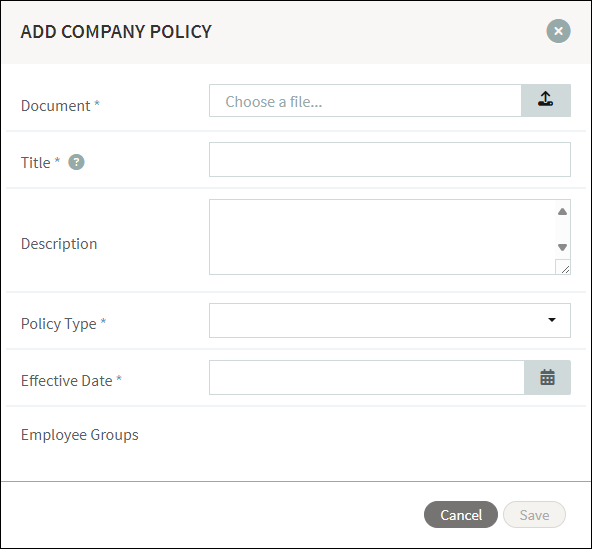Viewport: 592px width, 549px height.
Task: Click the Description field label
Action: pyautogui.click(x=59, y=244)
